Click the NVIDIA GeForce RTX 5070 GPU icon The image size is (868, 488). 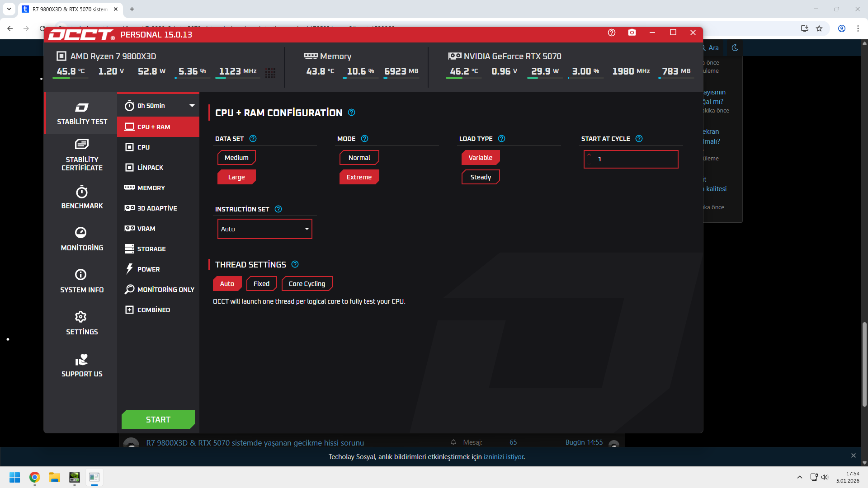tap(454, 56)
